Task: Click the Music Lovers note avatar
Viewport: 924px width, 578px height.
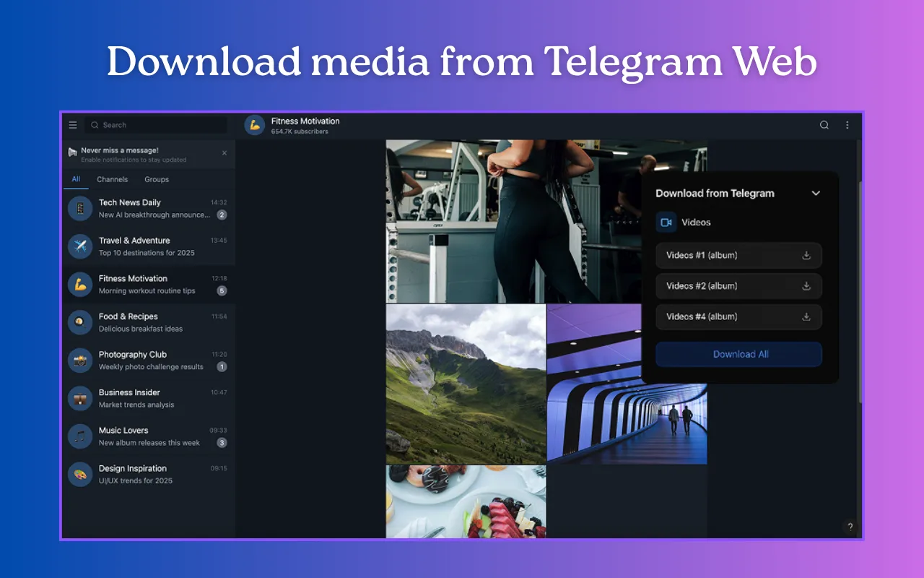Action: (80, 436)
